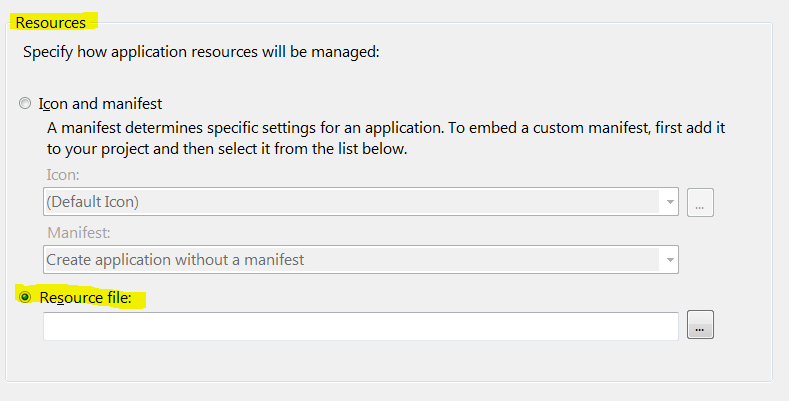Select the Resource file radio button
The image size is (789, 401).
click(x=25, y=297)
